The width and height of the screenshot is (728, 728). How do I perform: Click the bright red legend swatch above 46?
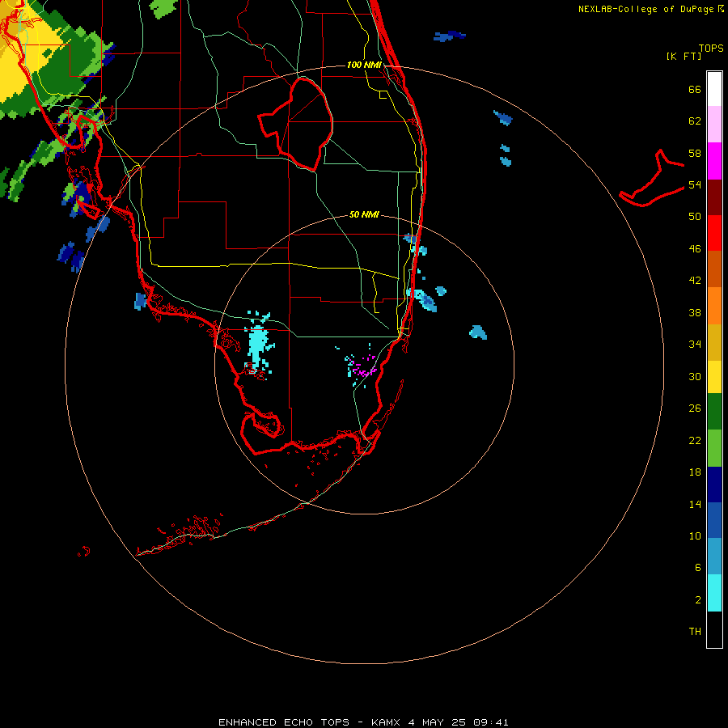coord(714,233)
